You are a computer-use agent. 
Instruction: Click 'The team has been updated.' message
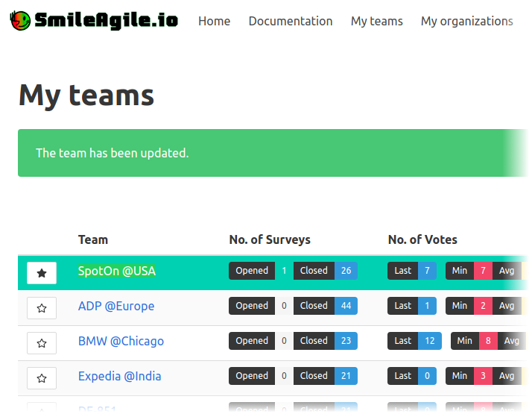[113, 153]
